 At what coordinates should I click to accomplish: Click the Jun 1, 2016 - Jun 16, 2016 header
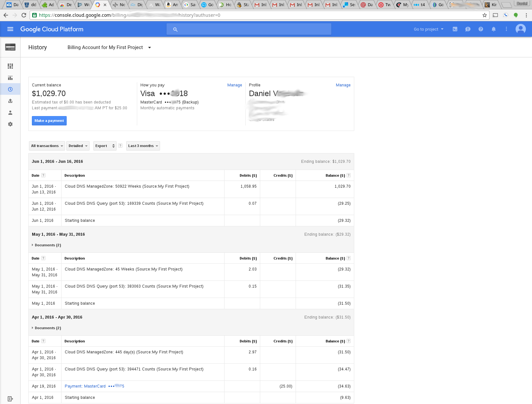(57, 162)
